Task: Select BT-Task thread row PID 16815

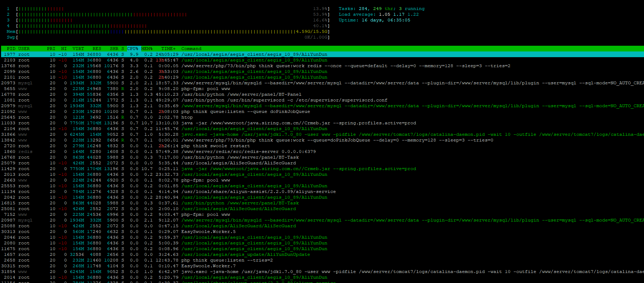Action: point(322,203)
